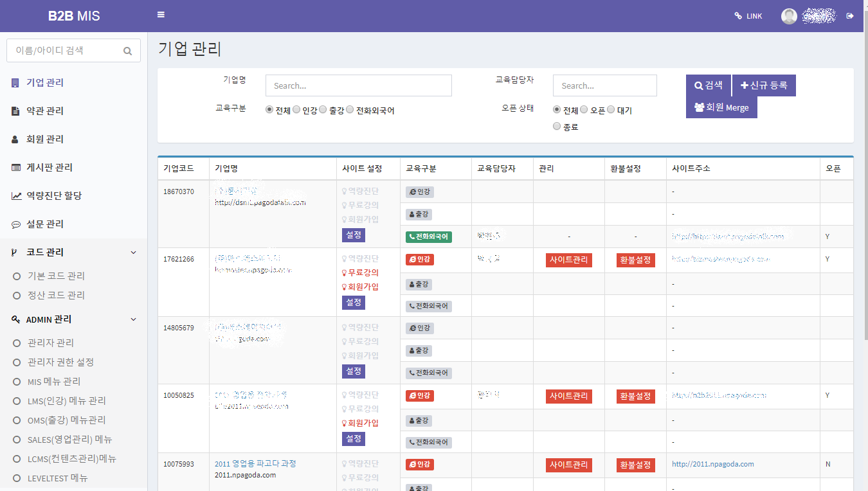Open MIS 메뉴 관리 submenu item

pyautogui.click(x=54, y=381)
